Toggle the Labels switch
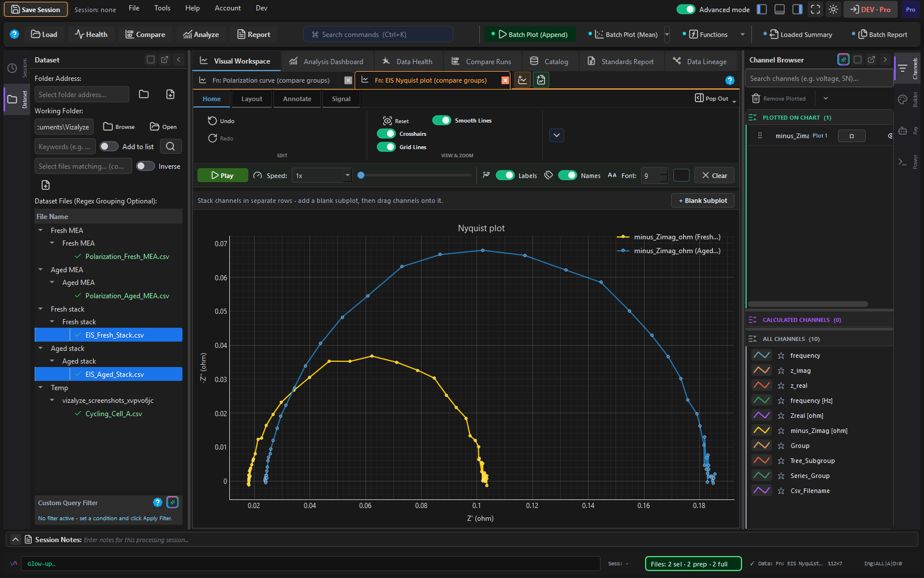Image resolution: width=924 pixels, height=578 pixels. pyautogui.click(x=505, y=175)
